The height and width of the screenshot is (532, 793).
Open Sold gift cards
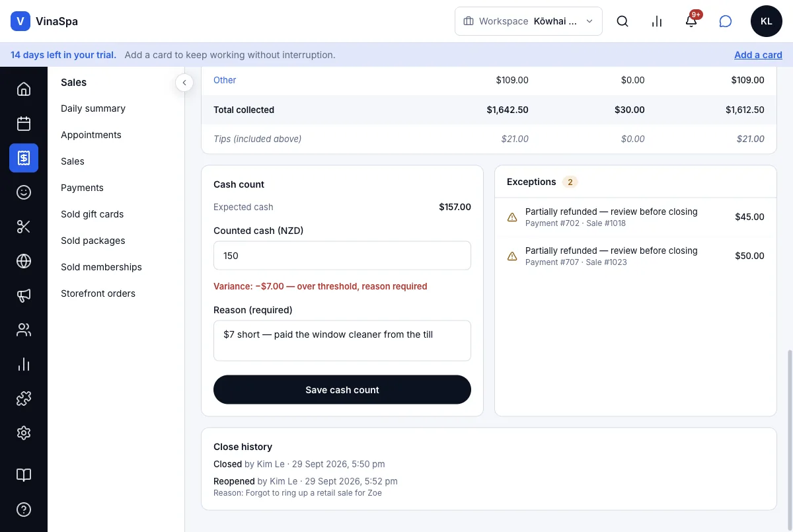93,214
